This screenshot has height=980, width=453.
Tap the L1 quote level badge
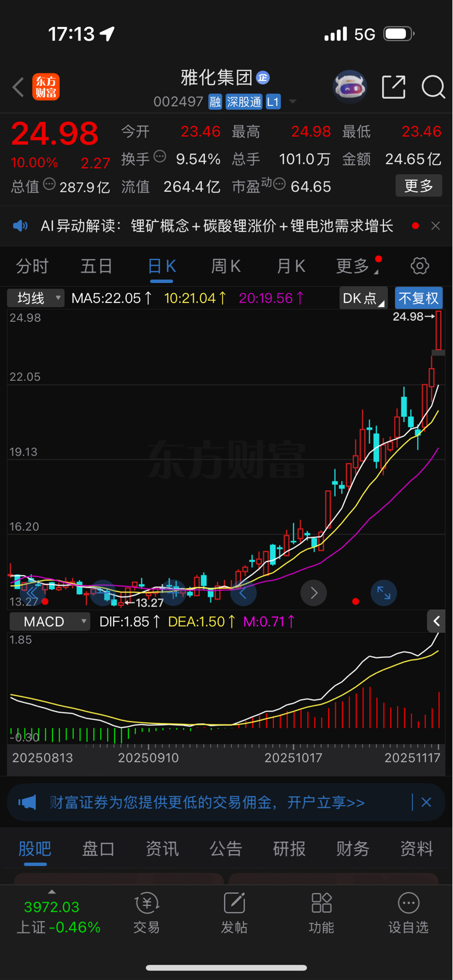tap(273, 102)
